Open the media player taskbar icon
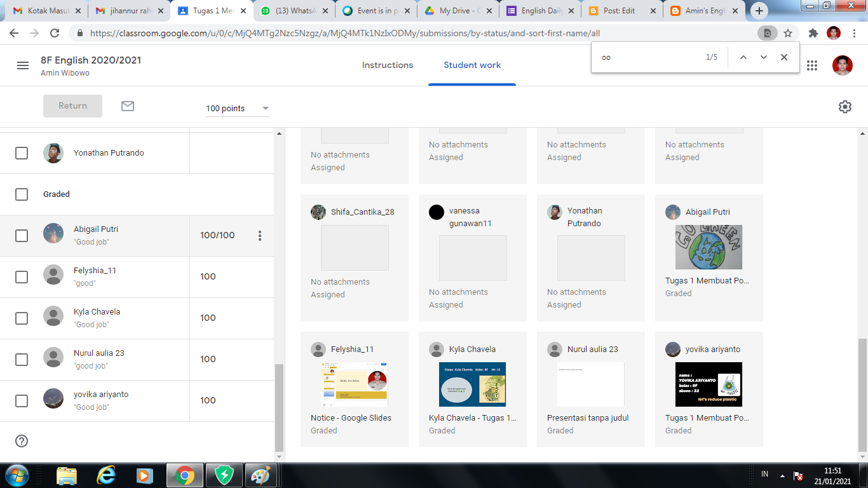Image resolution: width=868 pixels, height=488 pixels. click(145, 475)
